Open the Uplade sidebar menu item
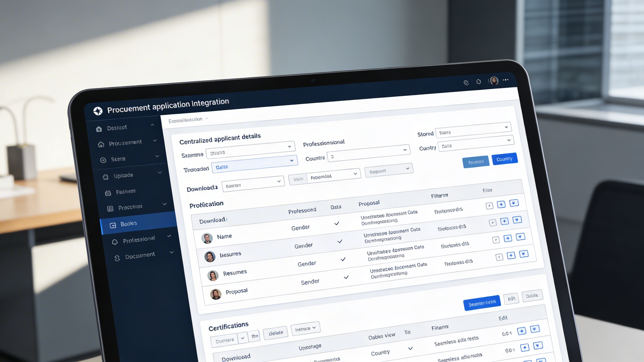This screenshot has height=362, width=644. coord(123,175)
